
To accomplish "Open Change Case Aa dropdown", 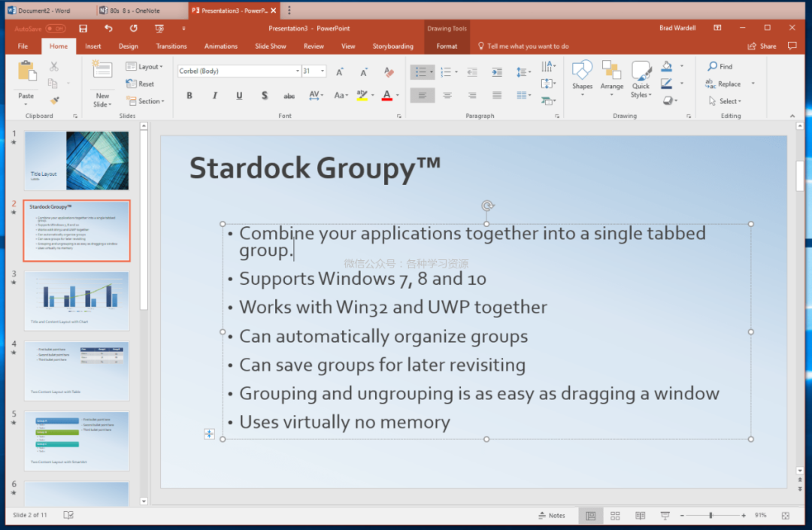I will coord(341,95).
